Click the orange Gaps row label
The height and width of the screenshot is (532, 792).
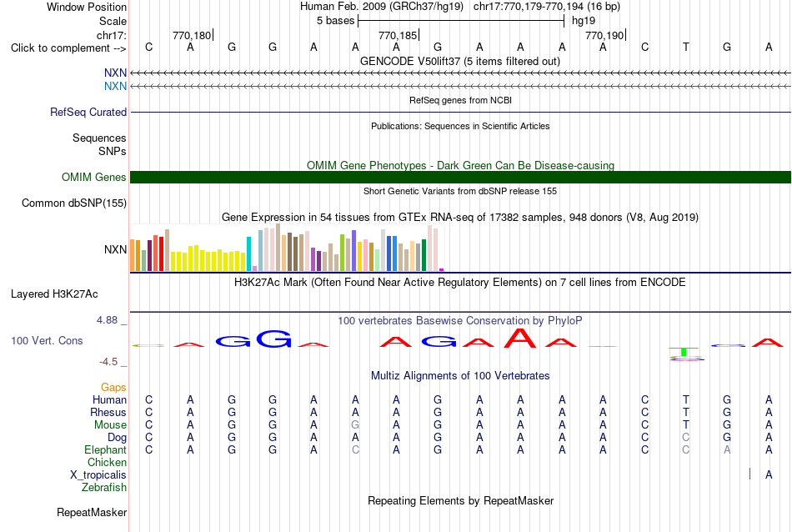(113, 388)
